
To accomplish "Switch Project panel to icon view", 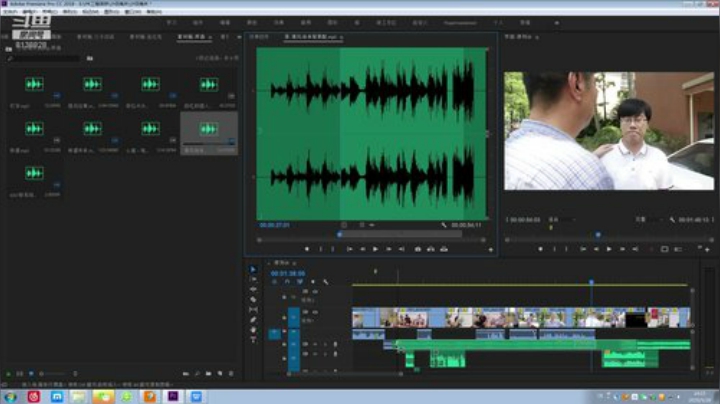I will pyautogui.click(x=31, y=374).
